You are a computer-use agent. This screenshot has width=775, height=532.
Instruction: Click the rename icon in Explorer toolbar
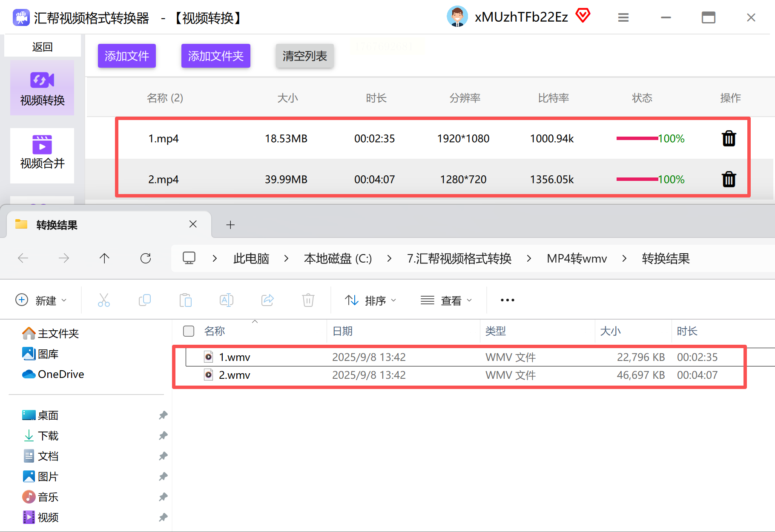click(x=227, y=300)
